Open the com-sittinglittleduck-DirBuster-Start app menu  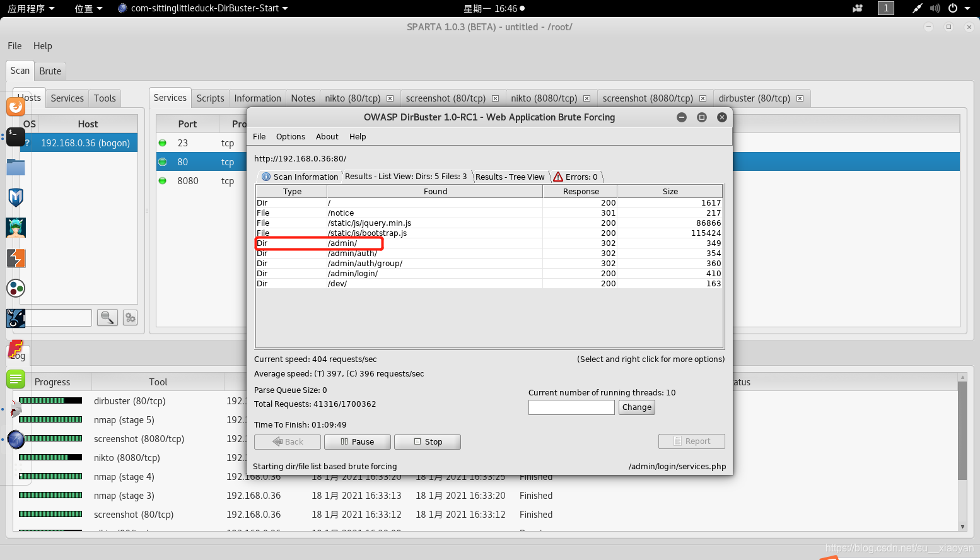click(203, 8)
